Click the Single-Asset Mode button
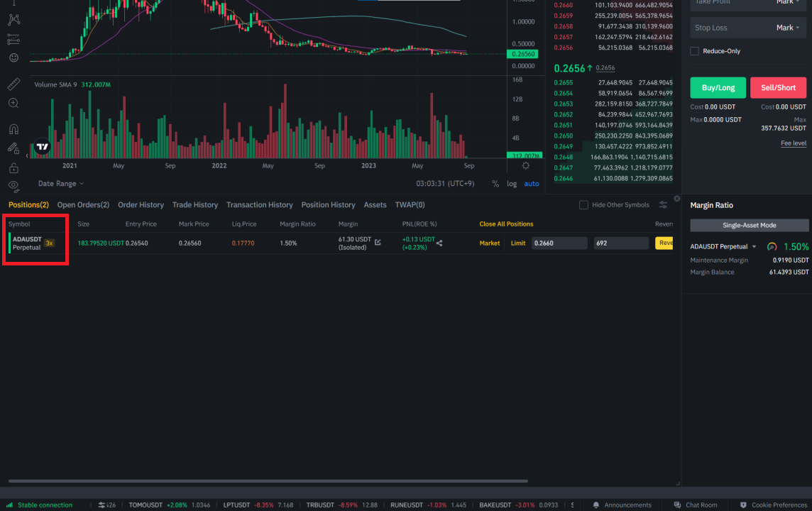Screen dimensions: 812x511 point(749,225)
